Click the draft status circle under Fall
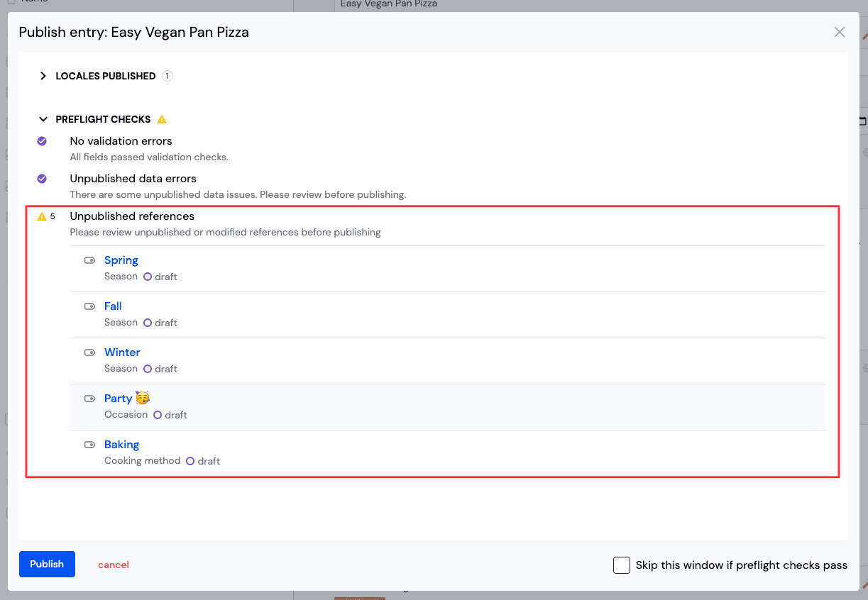Viewport: 868px width, 600px height. click(x=148, y=323)
